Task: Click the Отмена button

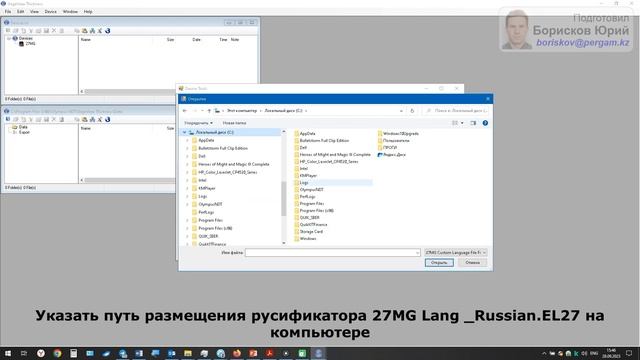Action: 472,262
